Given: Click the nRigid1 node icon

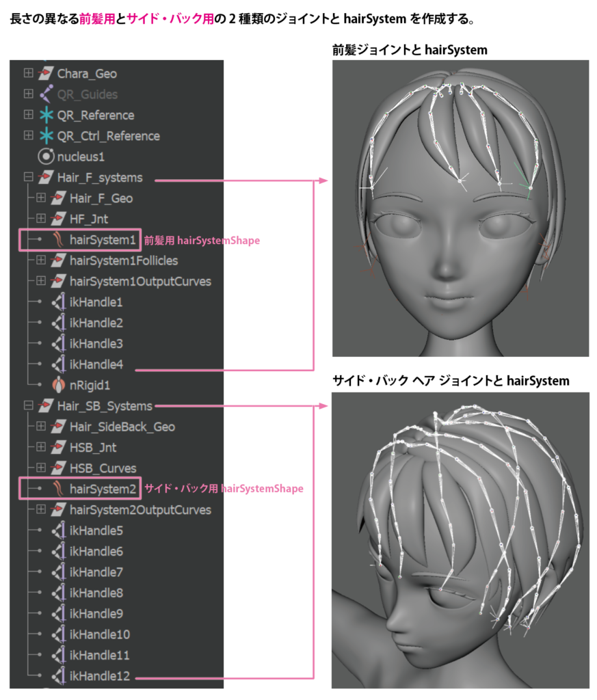Looking at the screenshot, I should [x=59, y=385].
